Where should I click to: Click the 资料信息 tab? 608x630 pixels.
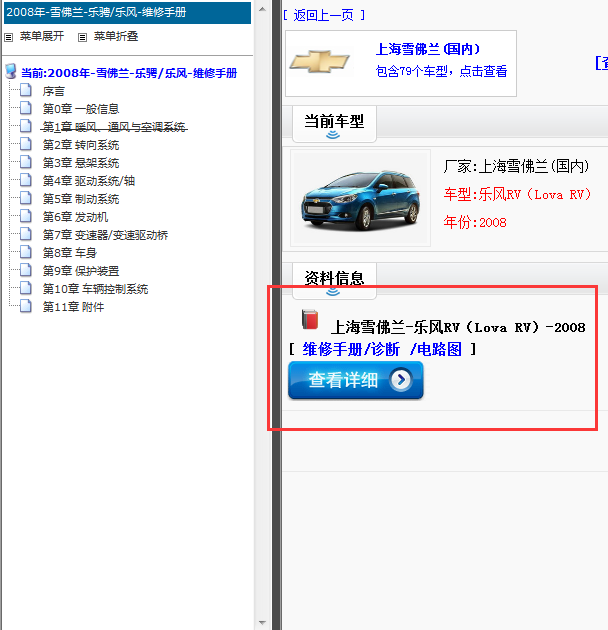[334, 280]
